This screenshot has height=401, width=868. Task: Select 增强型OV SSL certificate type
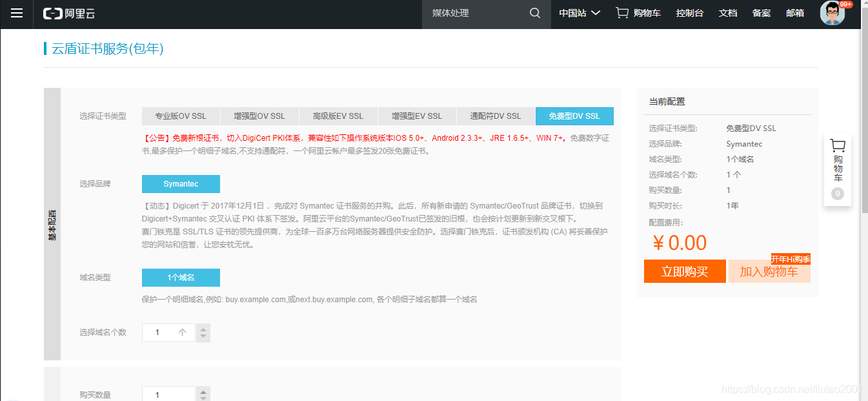point(259,116)
